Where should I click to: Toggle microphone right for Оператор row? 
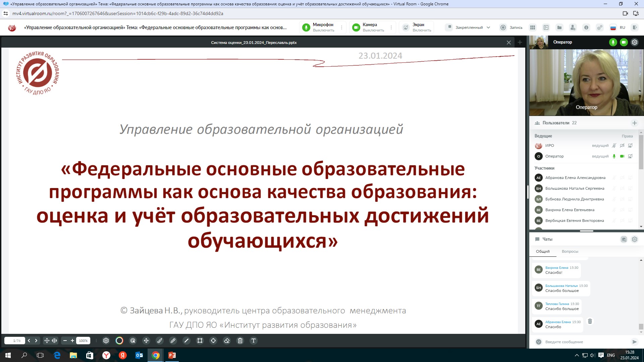click(614, 156)
